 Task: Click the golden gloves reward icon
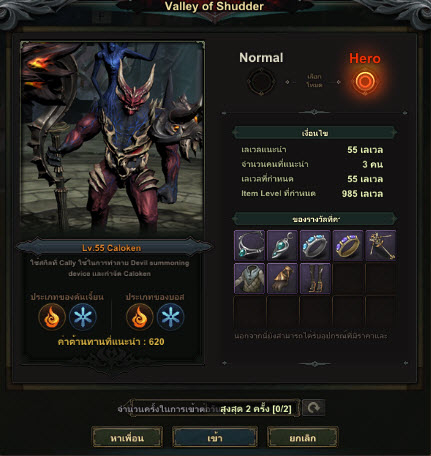tap(282, 278)
